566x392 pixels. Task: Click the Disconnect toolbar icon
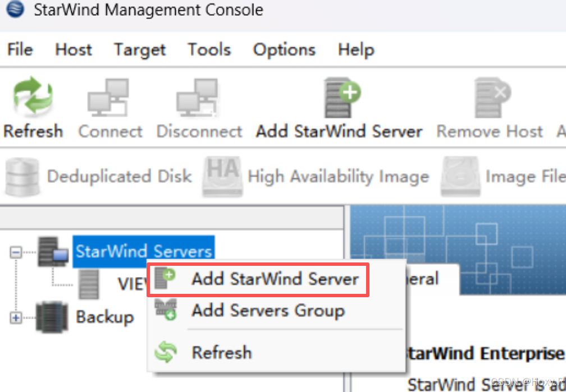coord(197,97)
